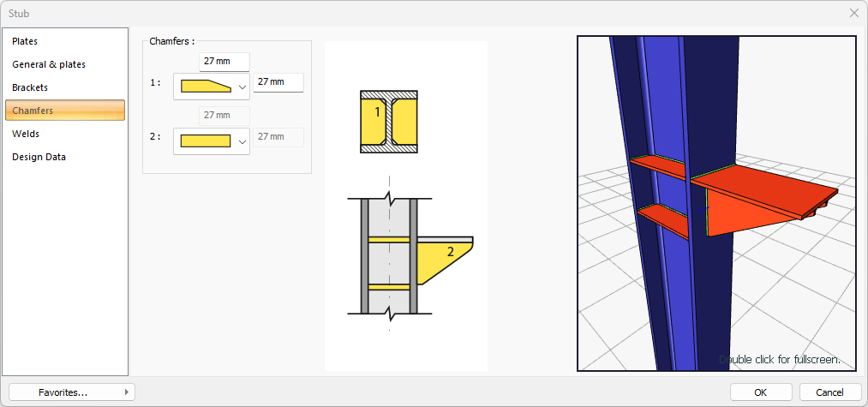Click the column cross-section diagram labeled 1
The image size is (868, 407).
[x=389, y=122]
